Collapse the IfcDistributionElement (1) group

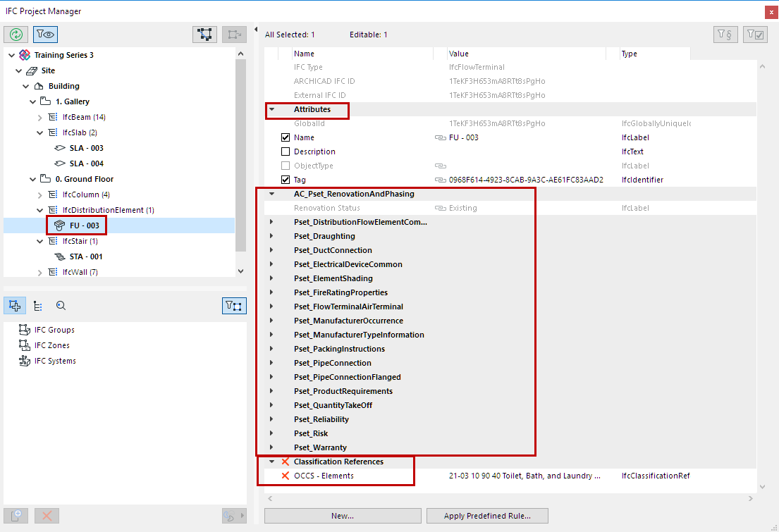[39, 210]
